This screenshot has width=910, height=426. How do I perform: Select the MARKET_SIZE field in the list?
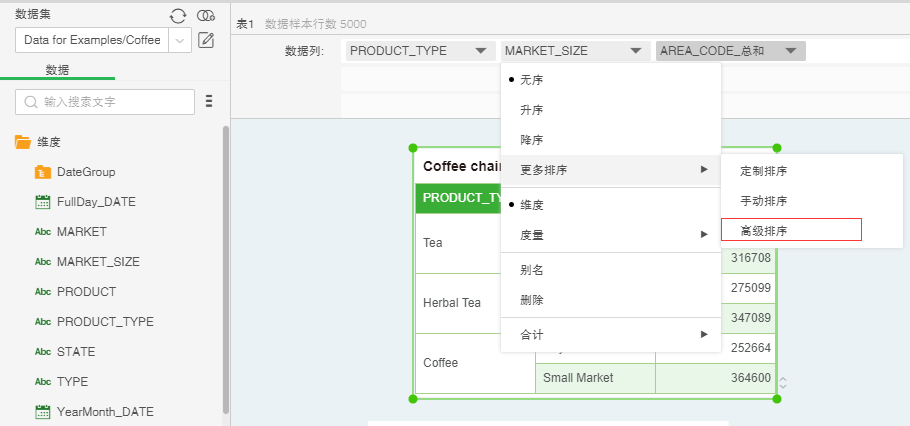pyautogui.click(x=98, y=262)
